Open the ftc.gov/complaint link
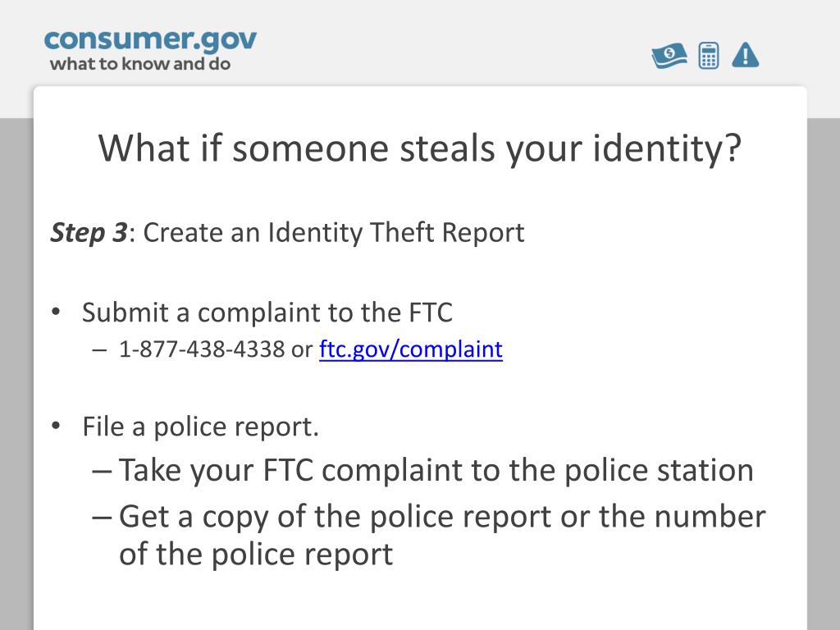 coord(411,349)
